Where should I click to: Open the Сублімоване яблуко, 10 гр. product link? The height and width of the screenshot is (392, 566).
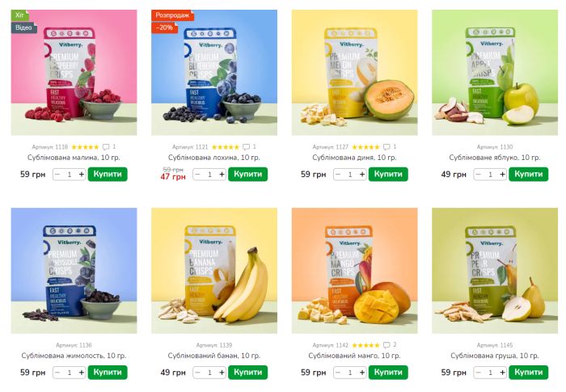tap(495, 158)
